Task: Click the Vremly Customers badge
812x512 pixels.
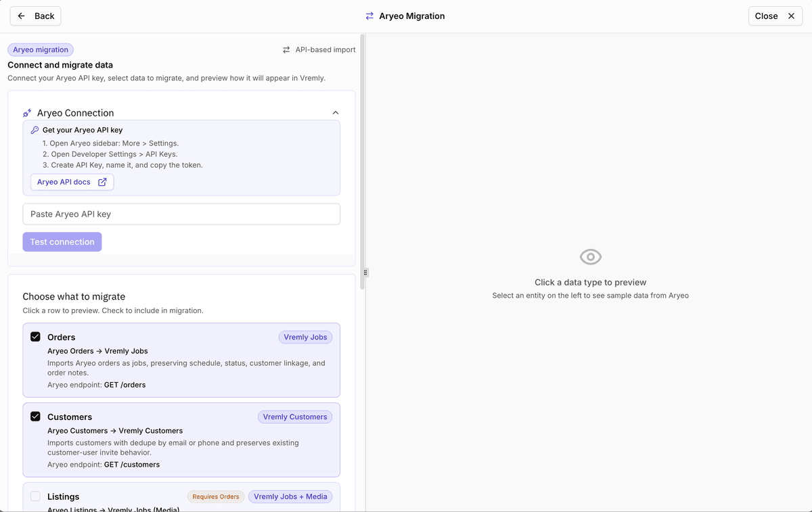Action: (295, 417)
